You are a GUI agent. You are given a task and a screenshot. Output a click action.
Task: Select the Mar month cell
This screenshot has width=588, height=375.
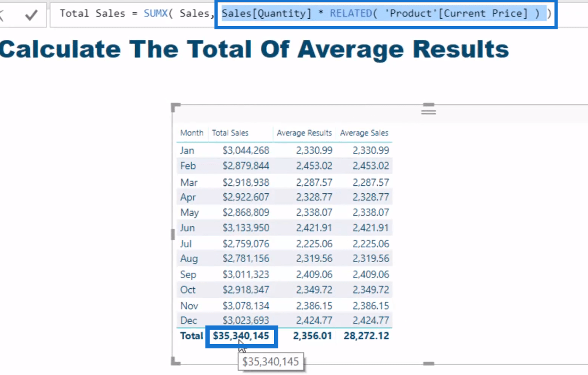click(188, 182)
